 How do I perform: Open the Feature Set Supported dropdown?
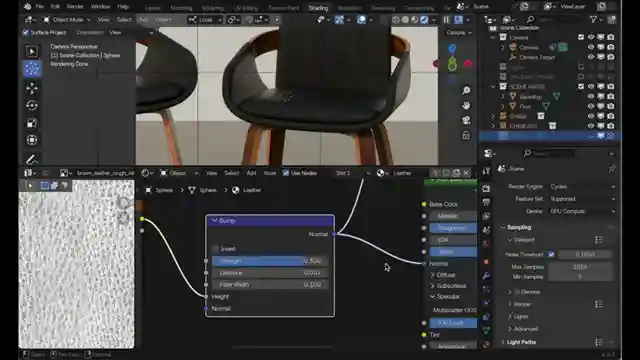pos(582,199)
